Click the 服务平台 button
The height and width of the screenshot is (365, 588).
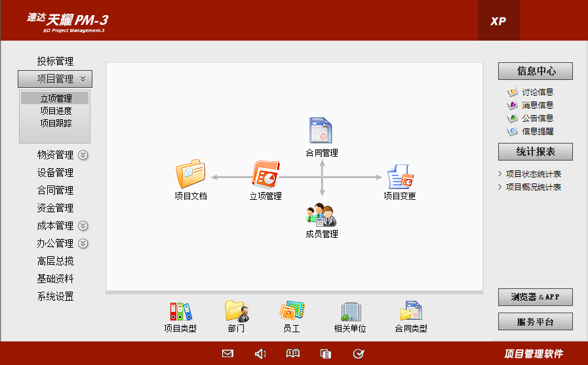(535, 322)
